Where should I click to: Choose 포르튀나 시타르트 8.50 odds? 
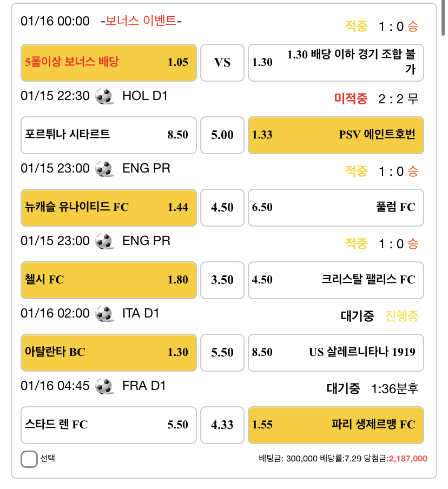109,135
